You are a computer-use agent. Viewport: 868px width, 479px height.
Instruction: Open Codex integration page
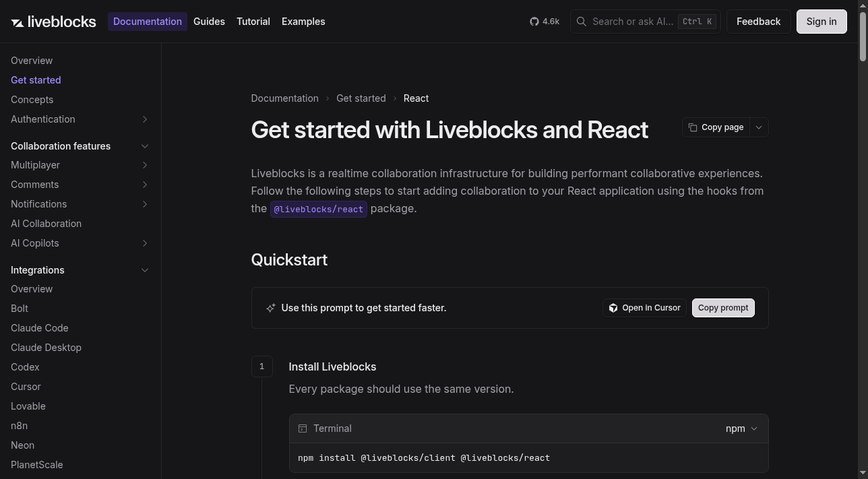25,367
